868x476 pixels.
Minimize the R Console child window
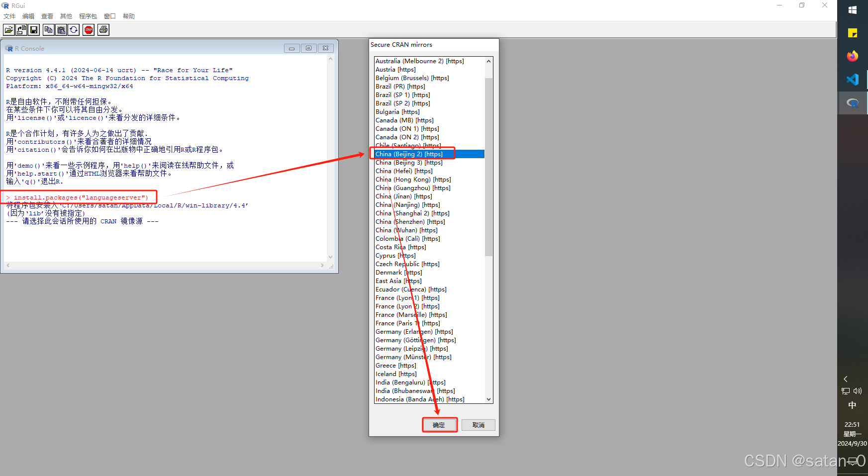292,48
